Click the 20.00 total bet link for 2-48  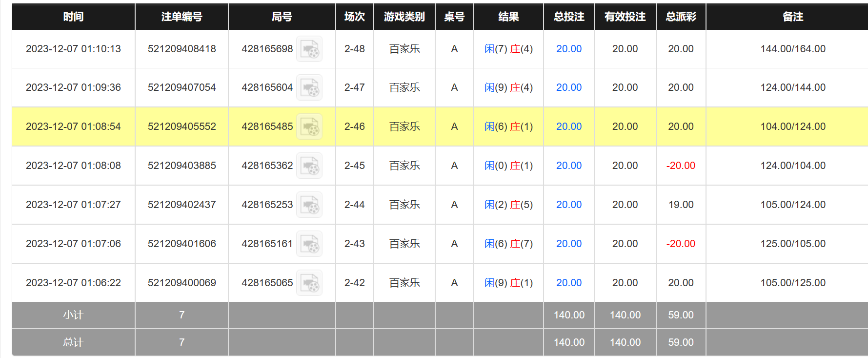point(569,49)
